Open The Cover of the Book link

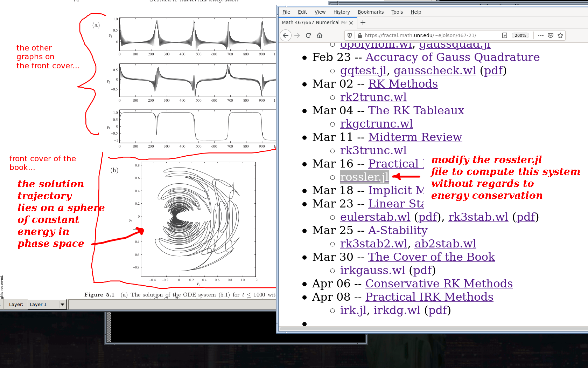431,257
